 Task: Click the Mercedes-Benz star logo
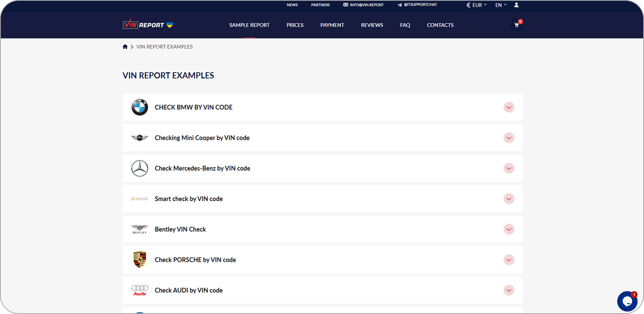click(x=140, y=168)
